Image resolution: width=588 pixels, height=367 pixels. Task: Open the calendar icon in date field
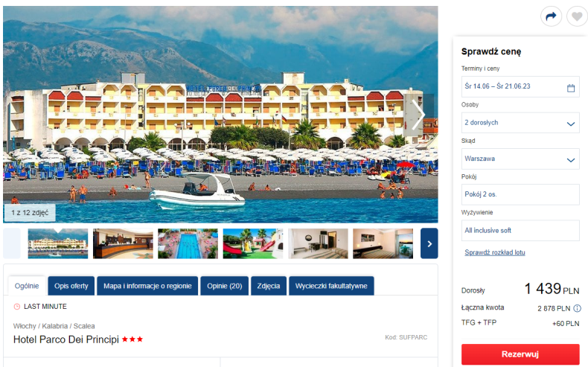tap(571, 88)
